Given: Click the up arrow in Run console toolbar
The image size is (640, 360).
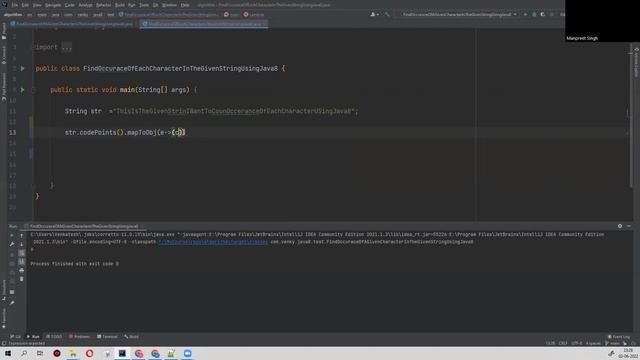Looking at the screenshot, I should [x=22, y=236].
